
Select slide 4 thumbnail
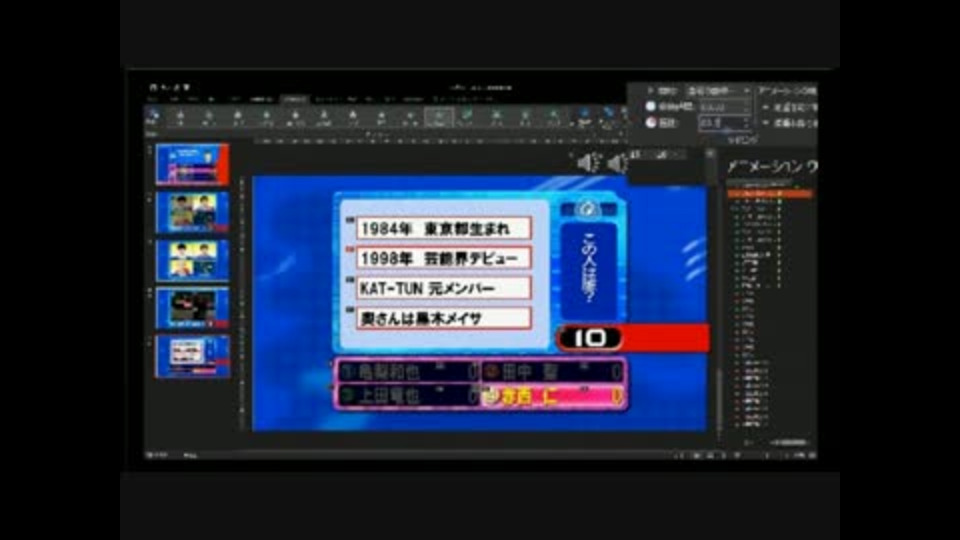click(192, 308)
